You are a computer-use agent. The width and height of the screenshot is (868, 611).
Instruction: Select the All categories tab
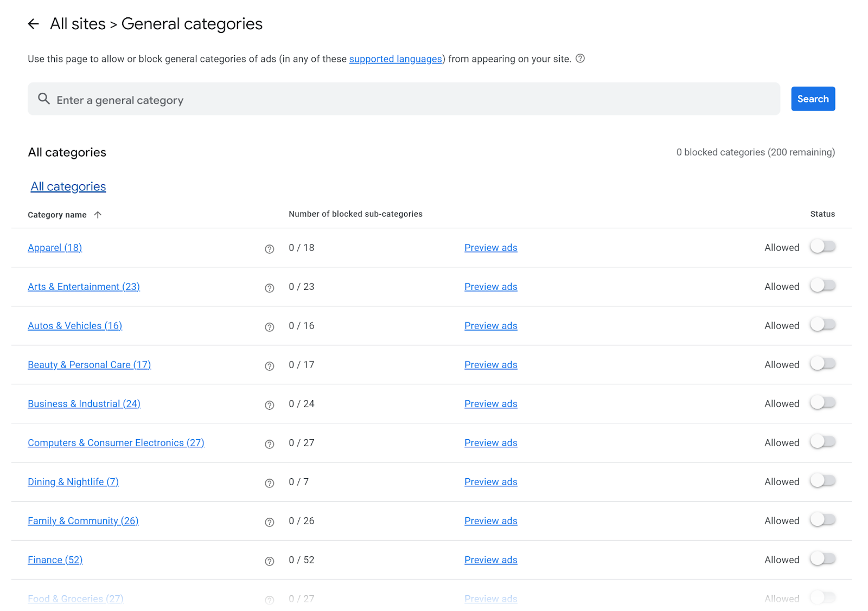(x=68, y=186)
